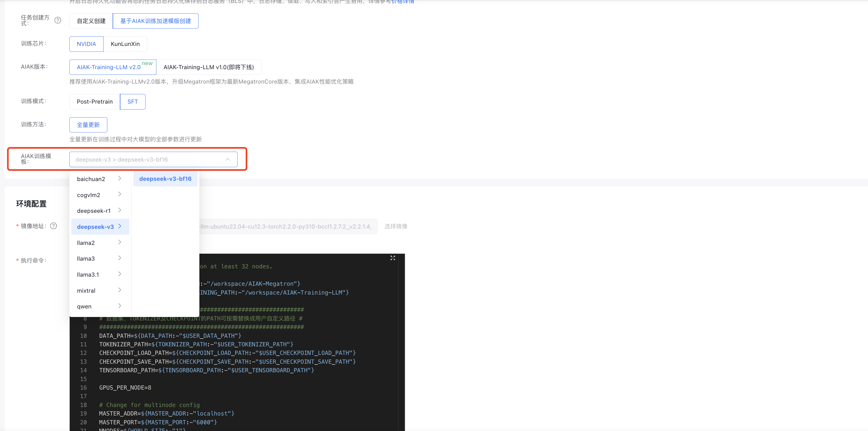Image resolution: width=868 pixels, height=431 pixels.
Task: Expand code editor to fullscreen
Action: coord(393,258)
